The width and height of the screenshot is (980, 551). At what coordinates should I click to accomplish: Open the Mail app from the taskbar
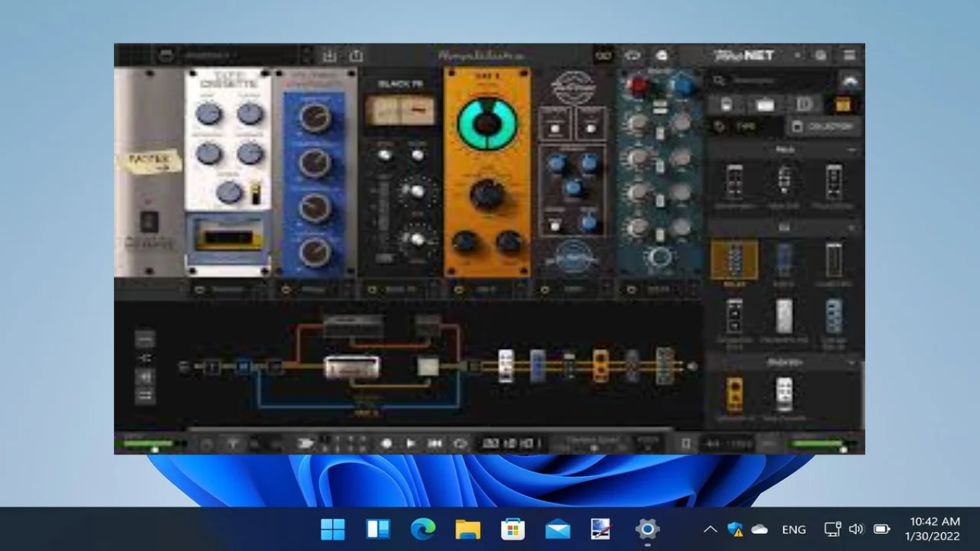point(557,529)
